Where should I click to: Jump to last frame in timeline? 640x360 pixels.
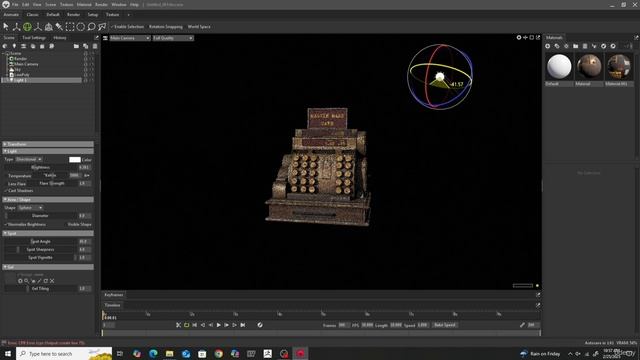click(x=243, y=325)
